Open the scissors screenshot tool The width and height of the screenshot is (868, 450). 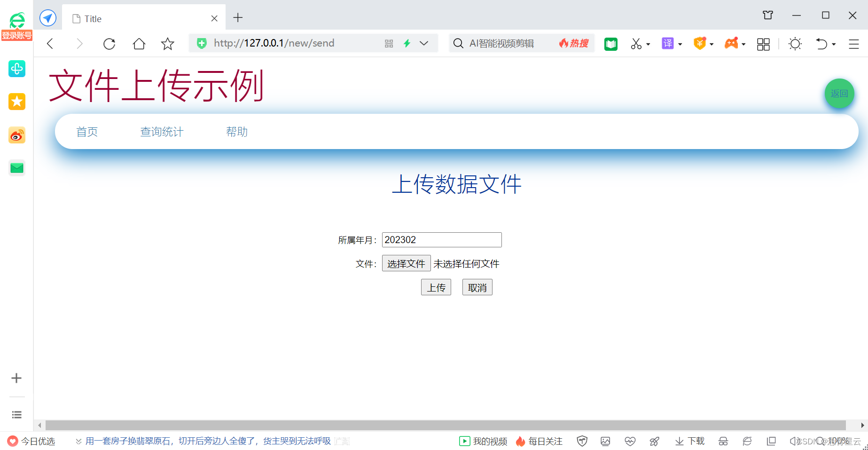click(x=636, y=44)
